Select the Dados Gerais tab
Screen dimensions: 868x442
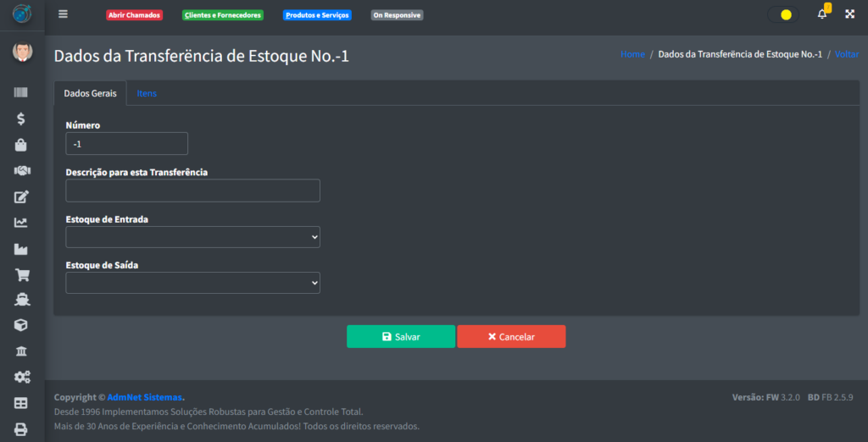(x=90, y=93)
